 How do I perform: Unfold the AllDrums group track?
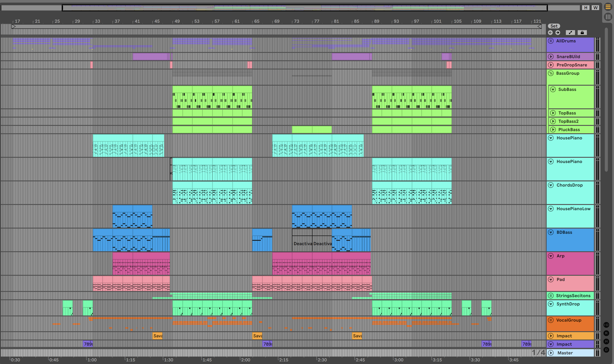(551, 41)
